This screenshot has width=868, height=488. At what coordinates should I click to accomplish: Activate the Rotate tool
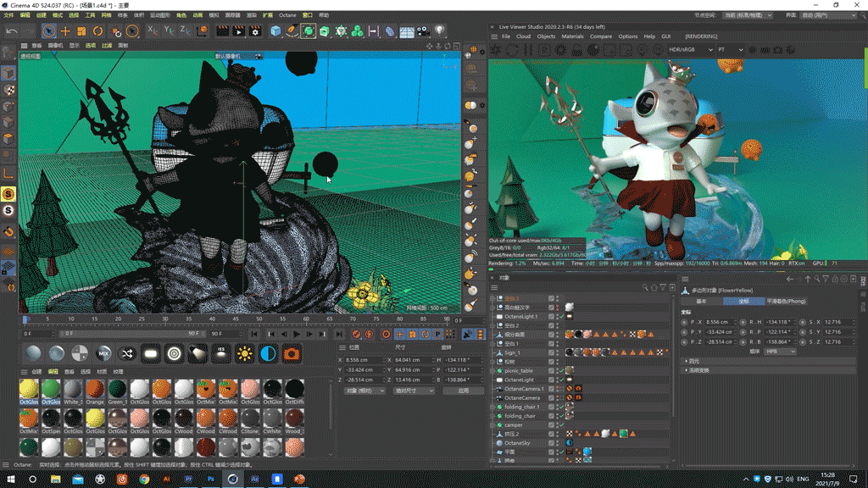point(98,31)
